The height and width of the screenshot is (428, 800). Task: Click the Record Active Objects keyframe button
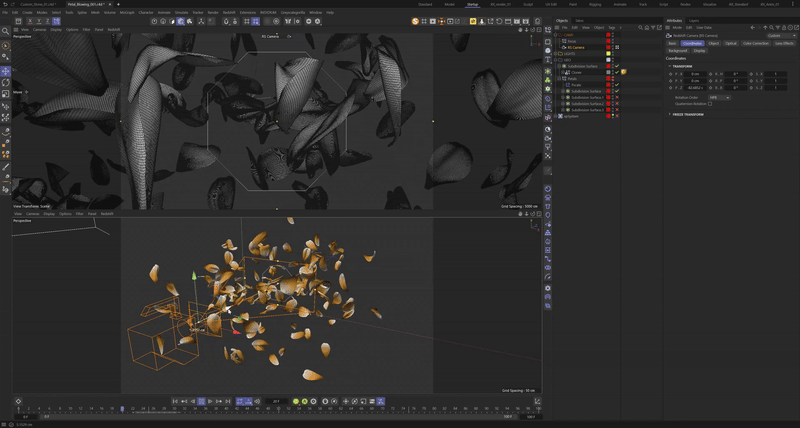point(296,401)
